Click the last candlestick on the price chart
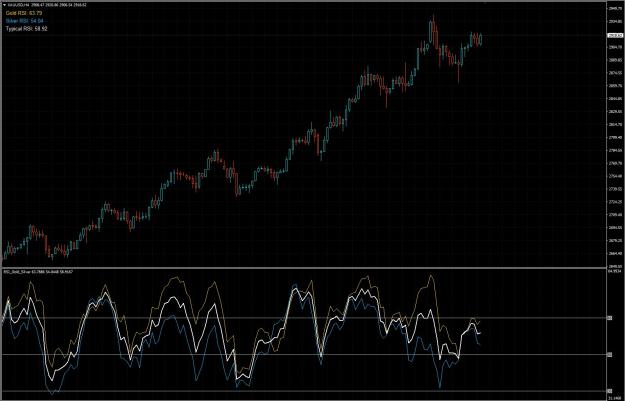This screenshot has width=625, height=401. click(x=481, y=39)
